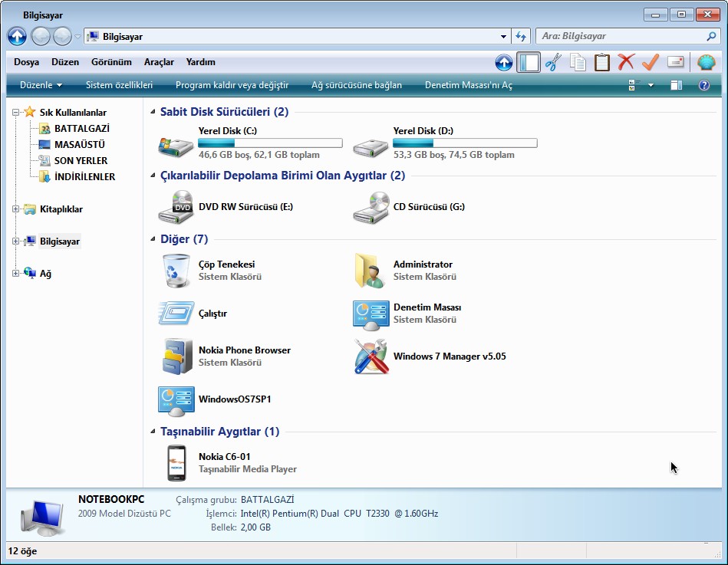The height and width of the screenshot is (565, 728).
Task: Open the address bar history dropdown
Action: pyautogui.click(x=503, y=36)
